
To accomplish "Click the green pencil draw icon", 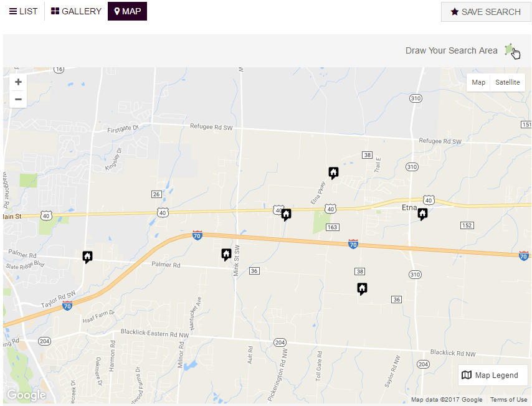I will (x=510, y=49).
